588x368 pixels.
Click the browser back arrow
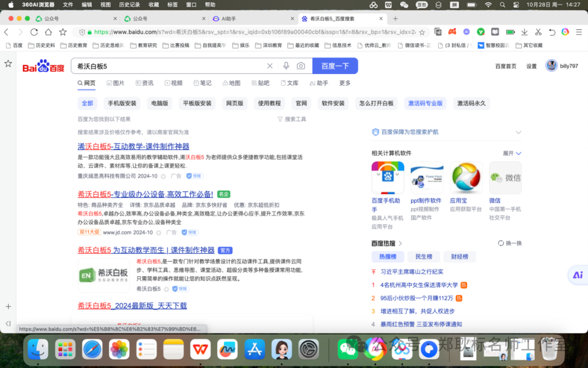[7, 32]
